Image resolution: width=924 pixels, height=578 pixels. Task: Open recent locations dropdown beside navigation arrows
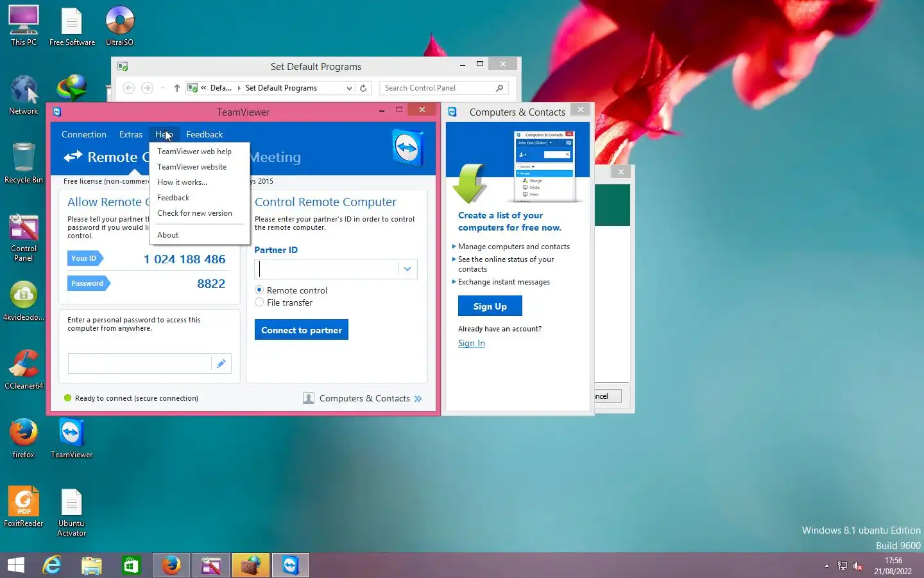[162, 88]
